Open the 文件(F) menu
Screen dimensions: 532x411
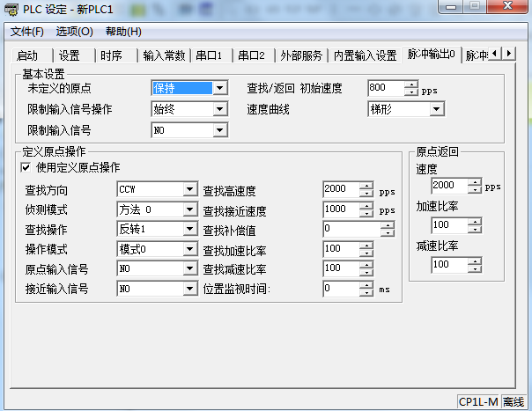pyautogui.click(x=27, y=32)
